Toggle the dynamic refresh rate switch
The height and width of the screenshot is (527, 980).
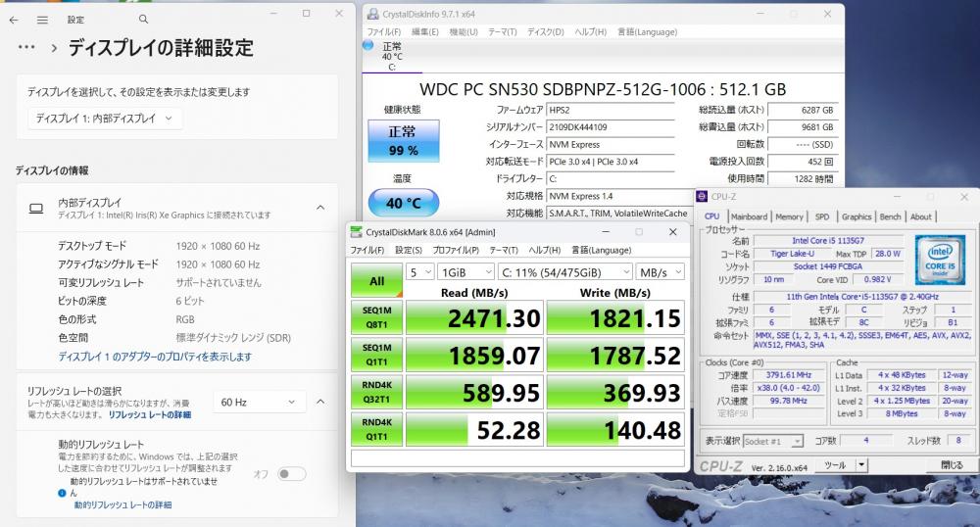tap(292, 474)
